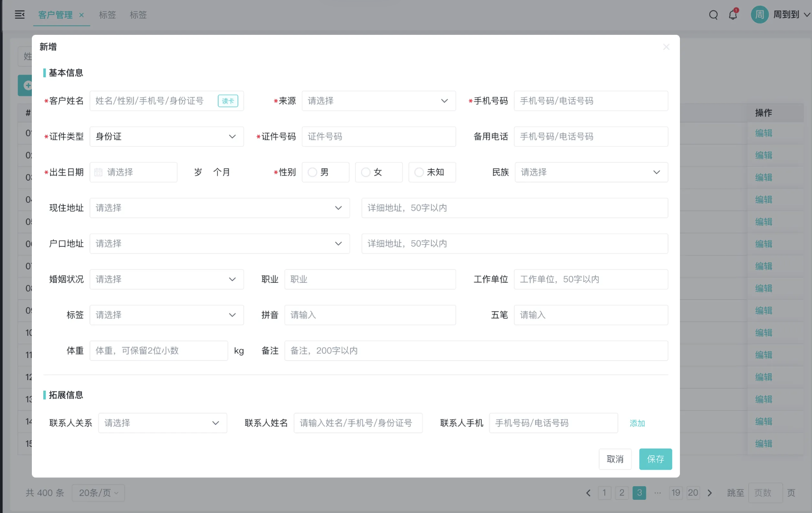Switch to the second 标签 tab

pyautogui.click(x=138, y=15)
